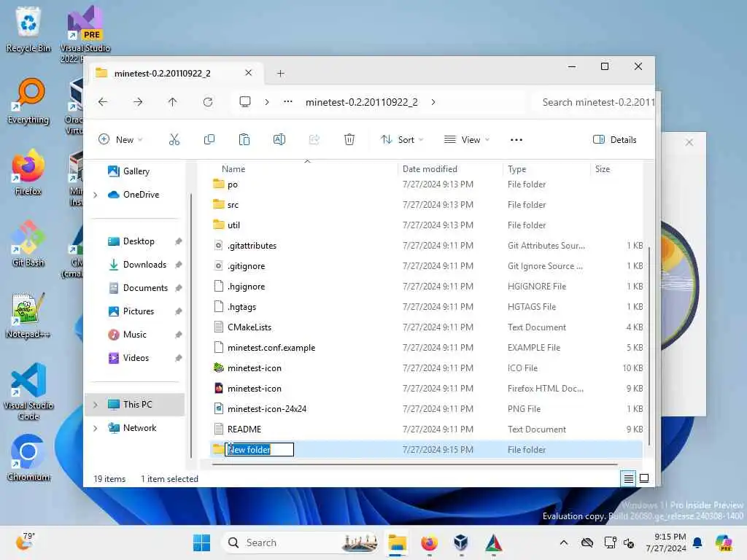Click the Share icon in toolbar
The height and width of the screenshot is (560, 747).
point(314,139)
